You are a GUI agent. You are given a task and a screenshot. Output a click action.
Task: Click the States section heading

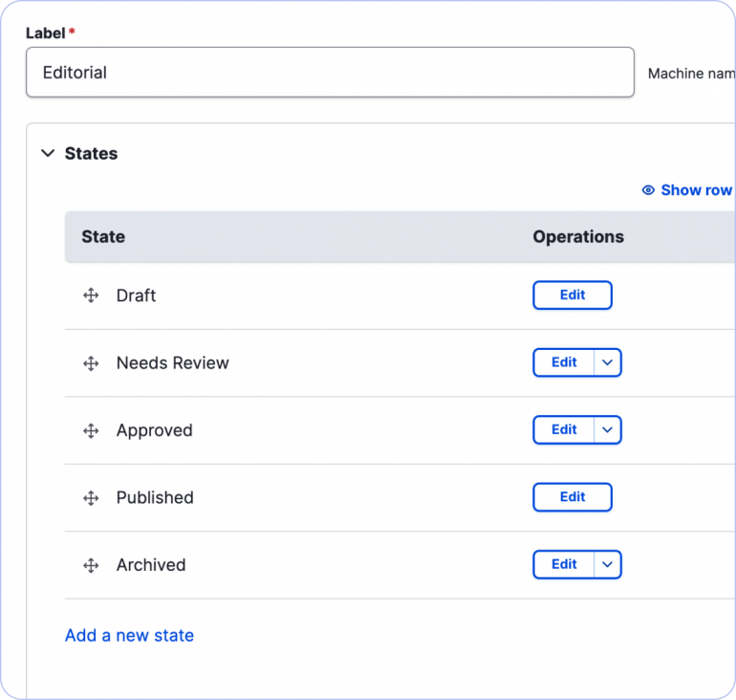click(x=91, y=154)
